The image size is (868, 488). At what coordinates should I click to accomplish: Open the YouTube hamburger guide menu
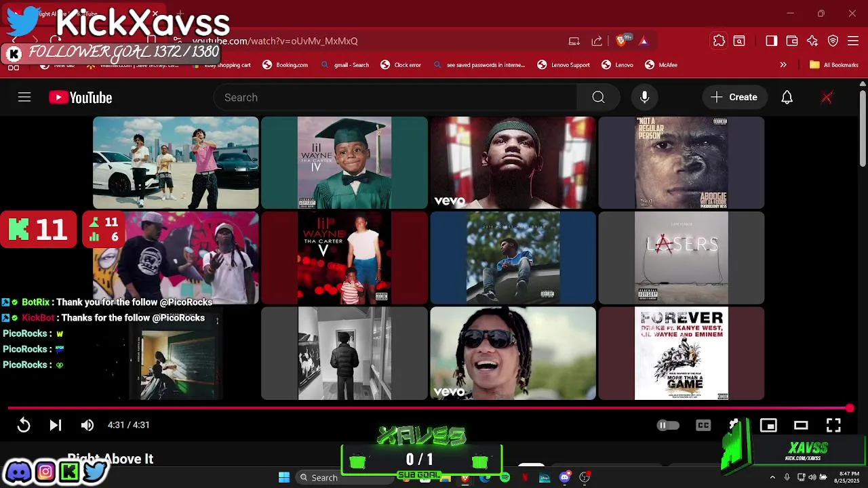(x=24, y=97)
